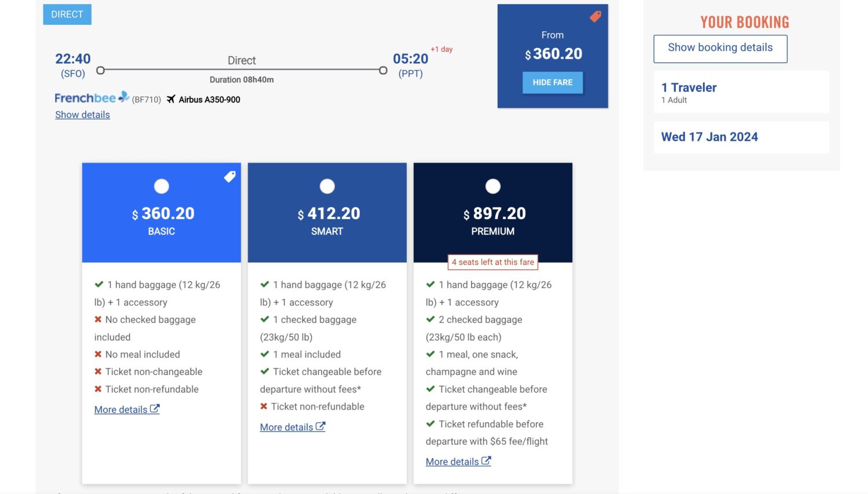Open More details link for Basic fare
Viewport: 868px width, 494px height.
[121, 410]
